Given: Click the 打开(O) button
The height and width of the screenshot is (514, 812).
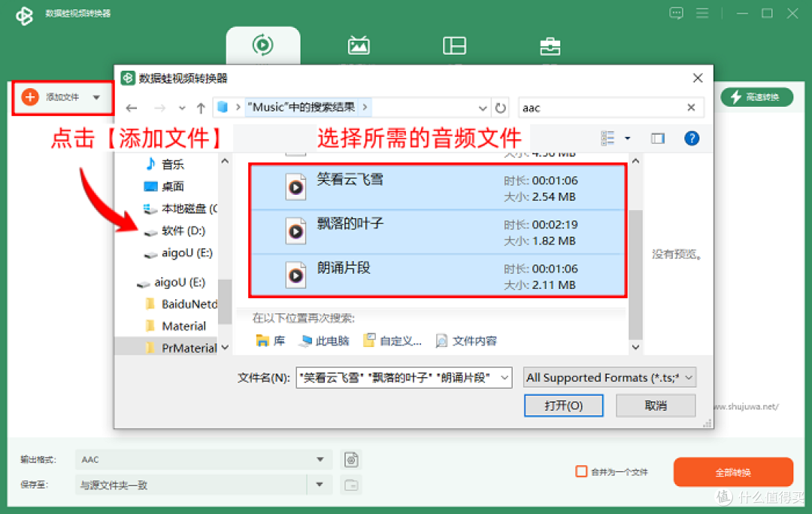Looking at the screenshot, I should pyautogui.click(x=563, y=405).
